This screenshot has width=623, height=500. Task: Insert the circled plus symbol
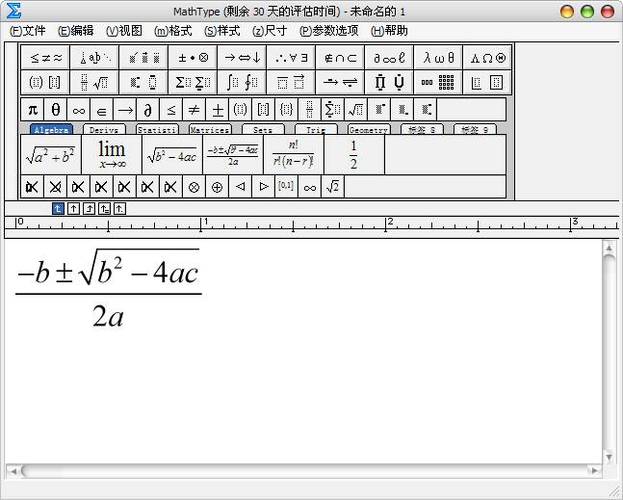[x=217, y=186]
